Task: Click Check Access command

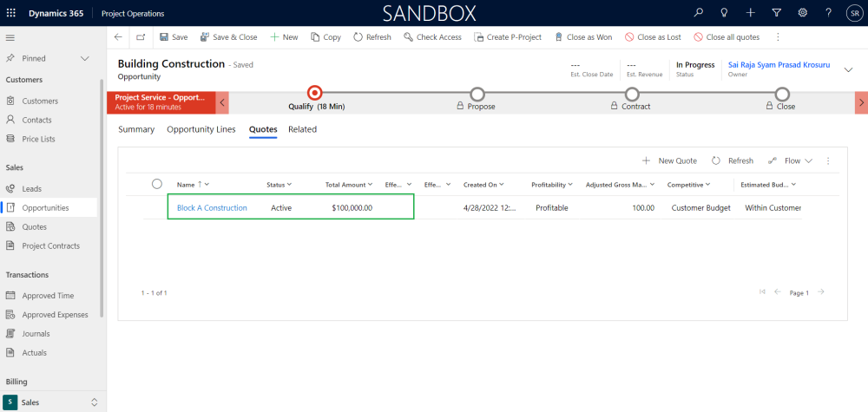Action: (x=432, y=37)
